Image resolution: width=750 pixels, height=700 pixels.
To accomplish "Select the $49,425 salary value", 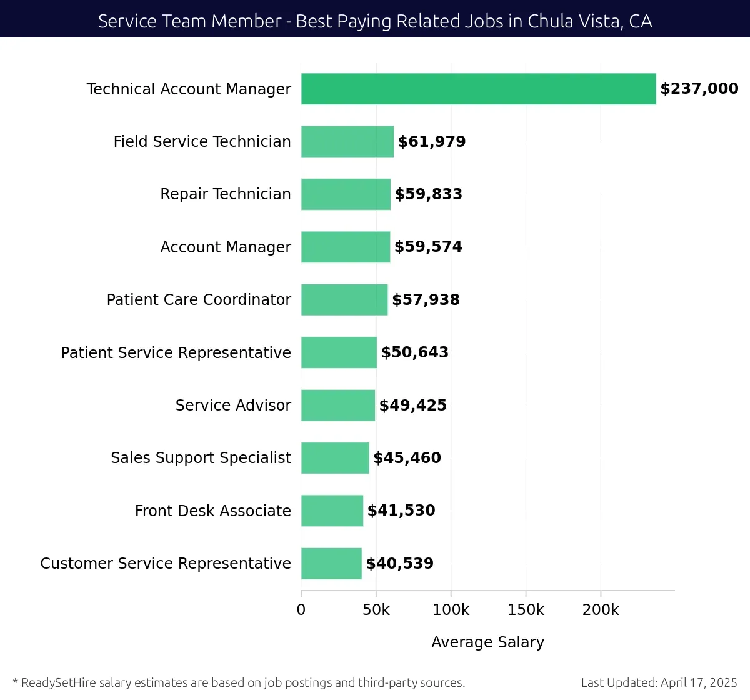I will [413, 406].
